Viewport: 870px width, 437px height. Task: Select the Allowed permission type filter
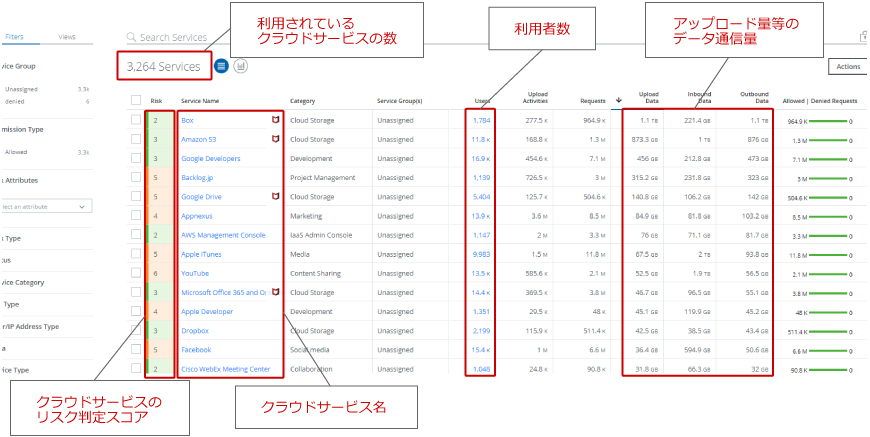click(x=16, y=152)
